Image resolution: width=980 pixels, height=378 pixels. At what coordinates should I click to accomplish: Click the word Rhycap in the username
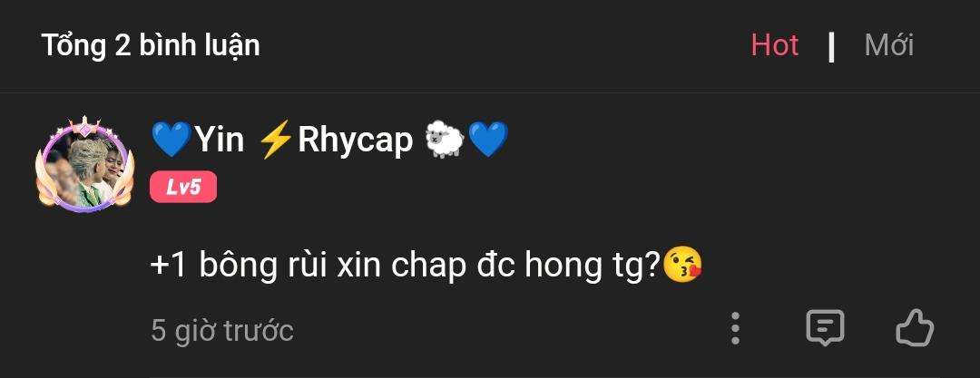[x=356, y=140]
